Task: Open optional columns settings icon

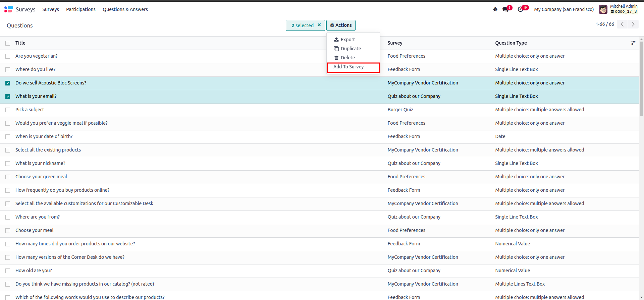Action: coord(633,43)
